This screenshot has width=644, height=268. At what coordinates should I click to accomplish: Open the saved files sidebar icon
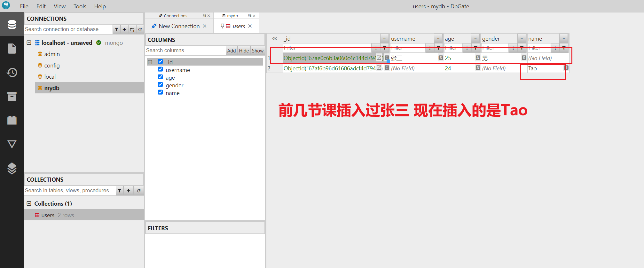pos(12,49)
